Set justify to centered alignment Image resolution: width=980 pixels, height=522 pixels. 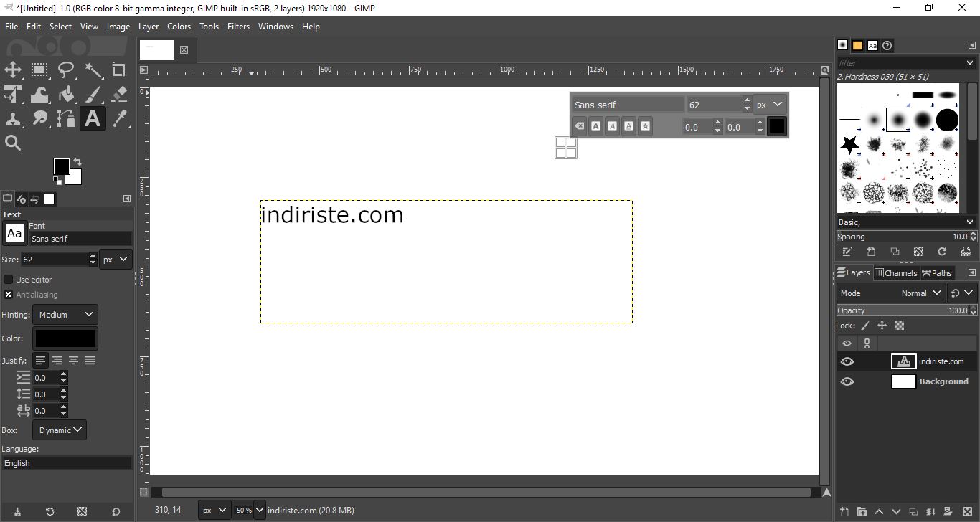pos(73,360)
